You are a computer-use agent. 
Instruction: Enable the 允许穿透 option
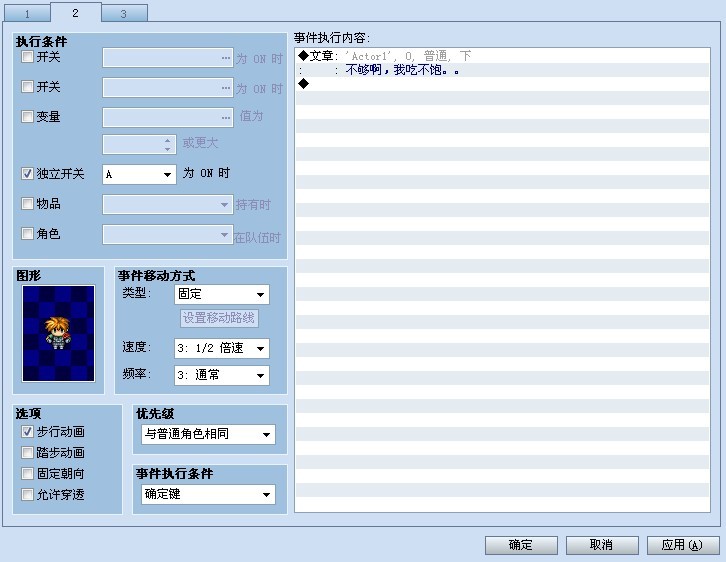[x=27, y=494]
